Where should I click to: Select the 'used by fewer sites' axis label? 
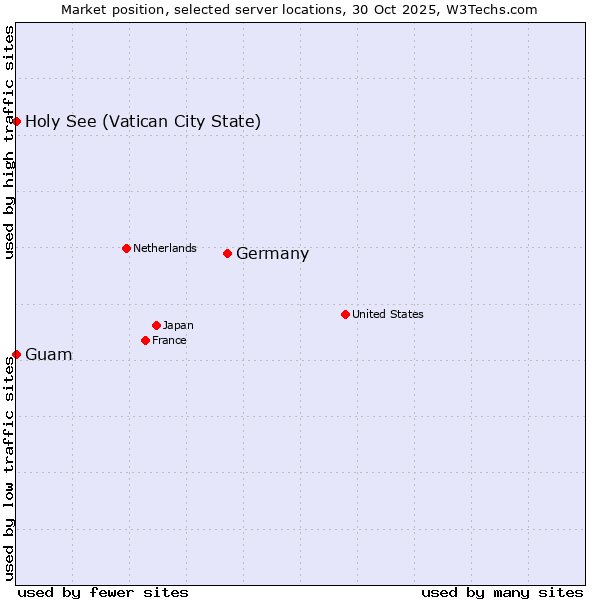tap(103, 592)
